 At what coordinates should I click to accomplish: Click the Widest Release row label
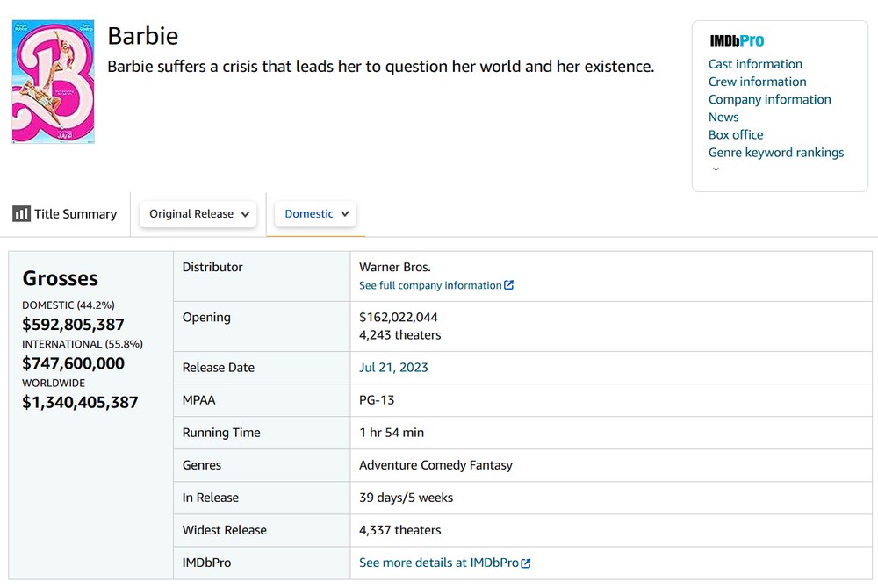click(224, 530)
